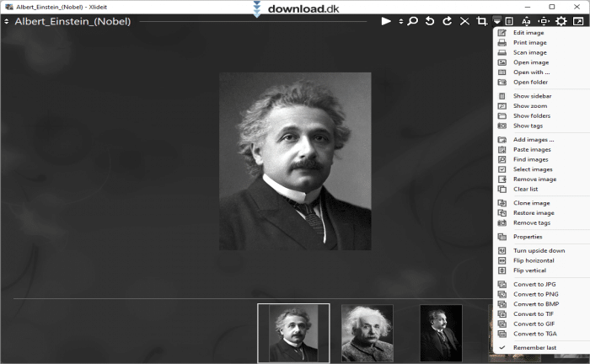Click the fit-to-window arrows icon

544,21
